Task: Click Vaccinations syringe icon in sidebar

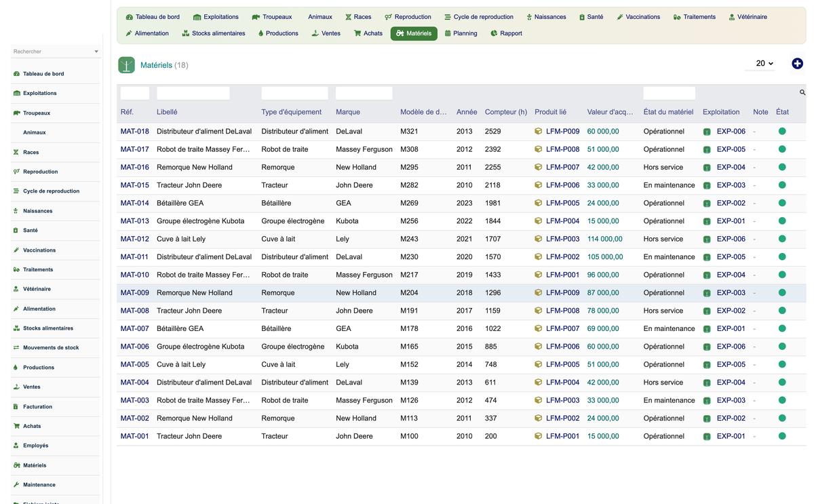Action: pos(16,250)
